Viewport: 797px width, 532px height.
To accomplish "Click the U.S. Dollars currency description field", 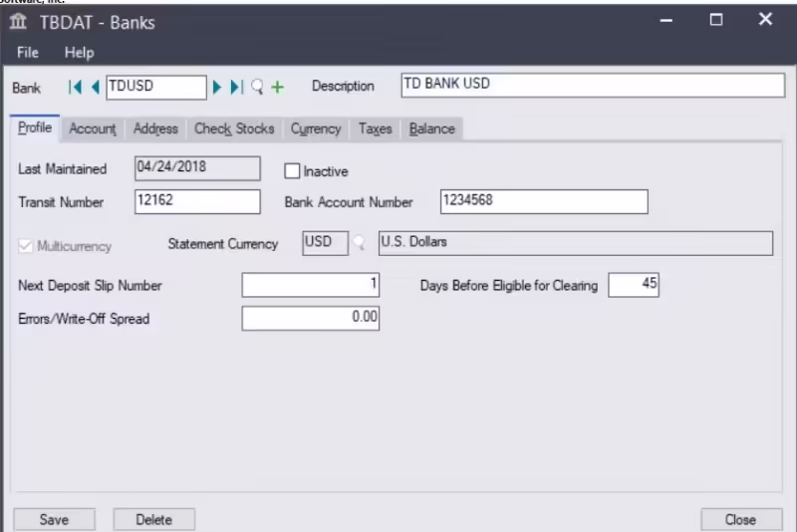I will 576,243.
